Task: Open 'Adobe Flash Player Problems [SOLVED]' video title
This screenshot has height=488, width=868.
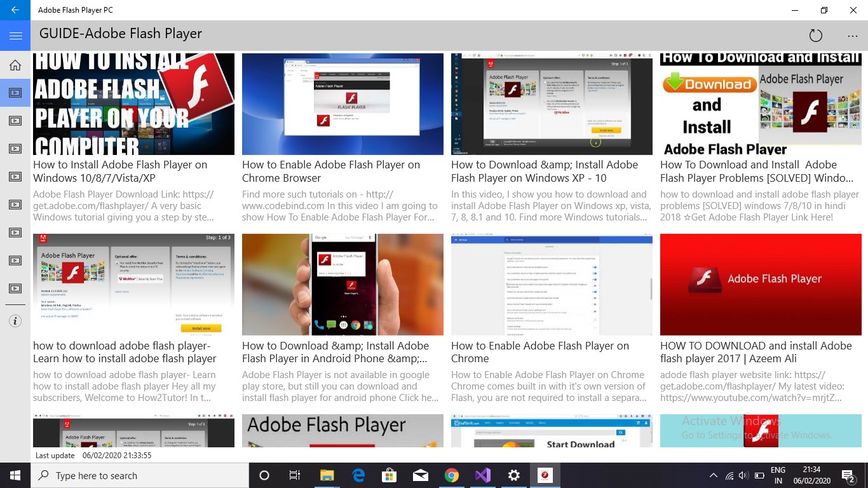Action: (757, 172)
